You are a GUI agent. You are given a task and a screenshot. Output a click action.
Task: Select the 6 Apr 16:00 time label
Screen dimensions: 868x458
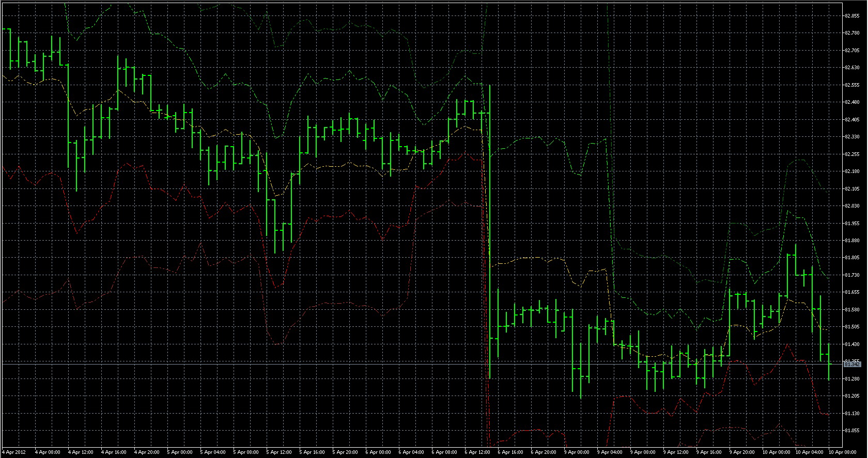510,452
